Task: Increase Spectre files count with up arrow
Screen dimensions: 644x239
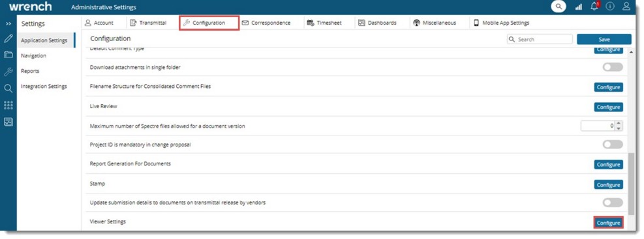Action: [619, 123]
